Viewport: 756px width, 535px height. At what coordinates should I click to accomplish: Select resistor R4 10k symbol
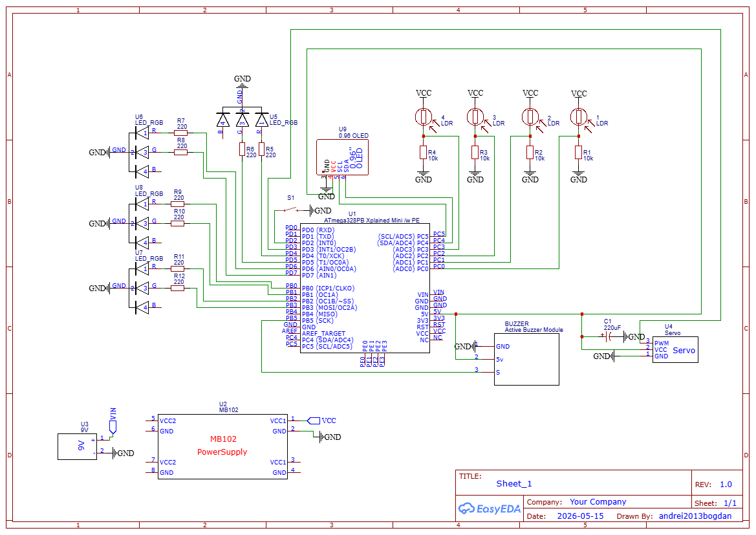coord(424,153)
